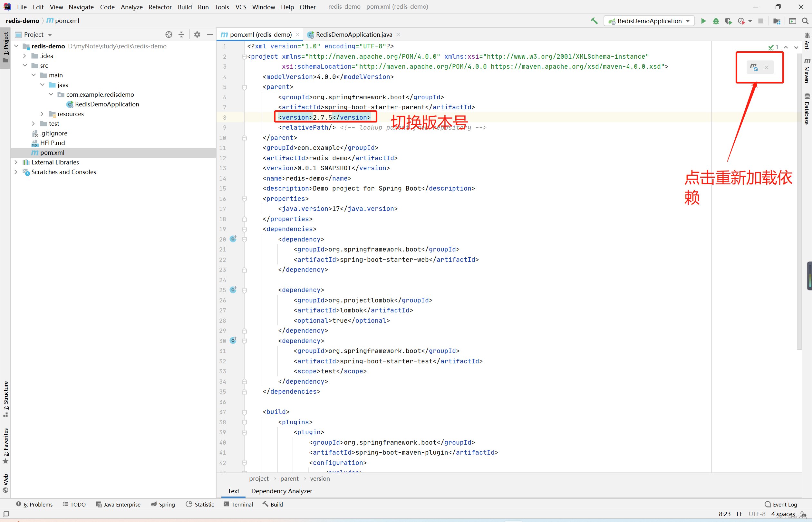
Task: Open Project panel settings gear
Action: [197, 34]
